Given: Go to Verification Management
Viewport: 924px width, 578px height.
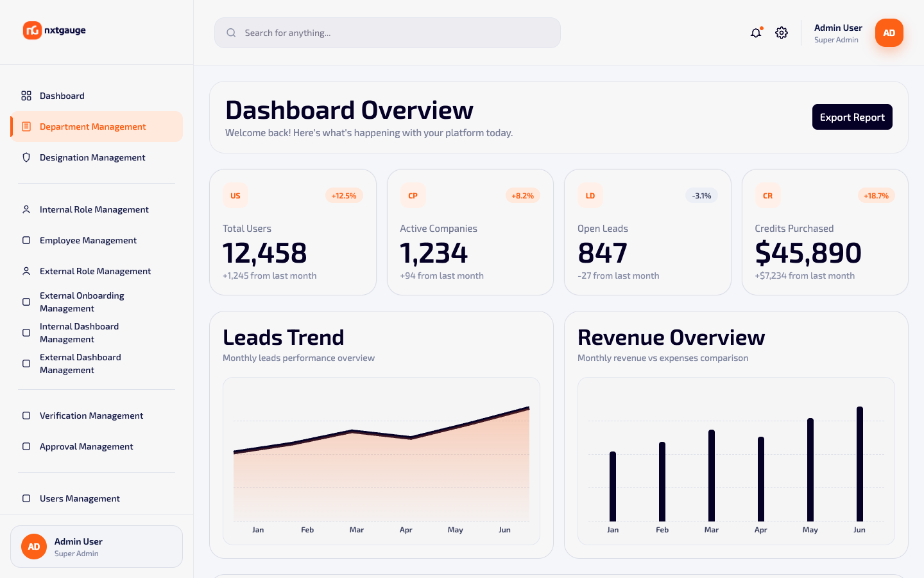Looking at the screenshot, I should coord(96,416).
